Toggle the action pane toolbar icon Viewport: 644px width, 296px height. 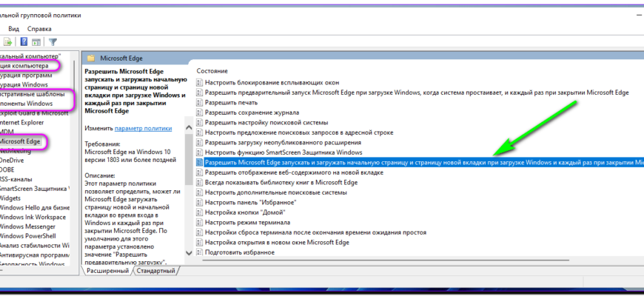pyautogui.click(x=36, y=41)
